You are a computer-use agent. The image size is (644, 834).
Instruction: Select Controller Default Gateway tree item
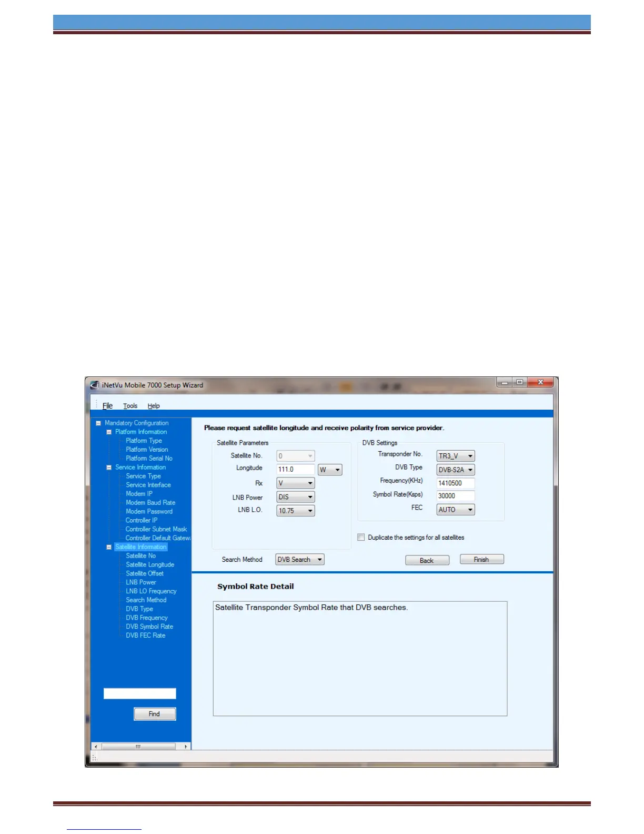tap(158, 538)
